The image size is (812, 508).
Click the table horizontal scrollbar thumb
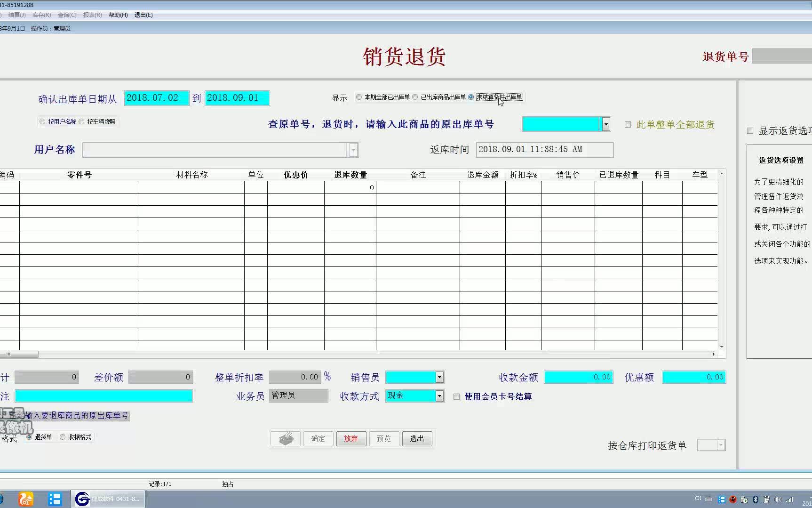(19, 355)
